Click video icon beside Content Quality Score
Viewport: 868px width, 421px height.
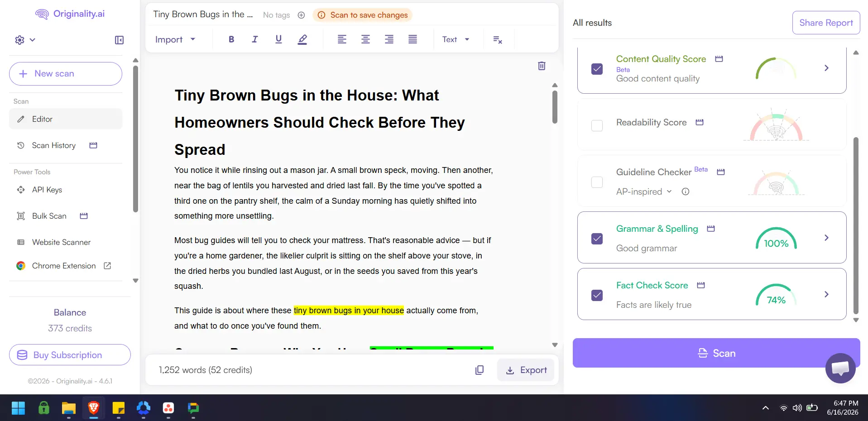pos(719,59)
